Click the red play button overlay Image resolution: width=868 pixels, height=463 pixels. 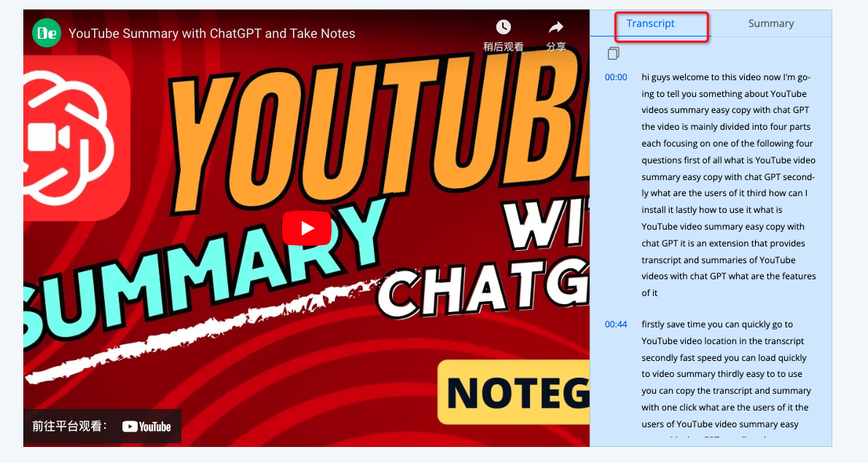tap(306, 228)
